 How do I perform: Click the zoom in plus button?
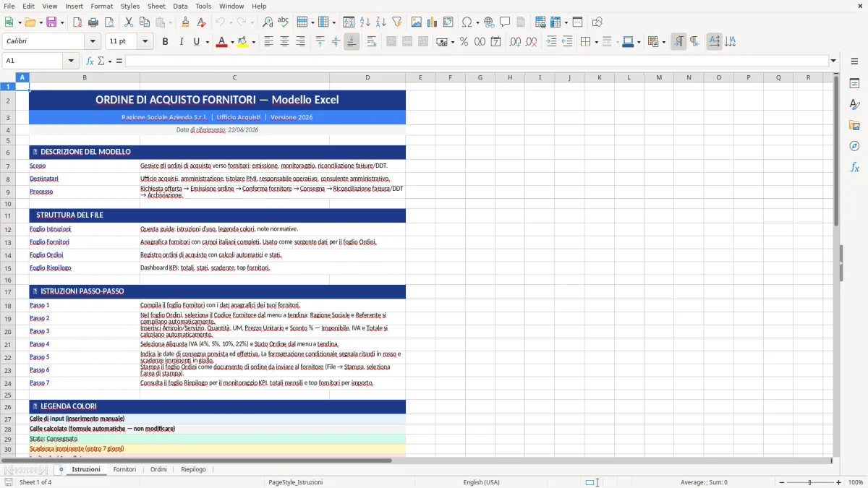click(838, 482)
